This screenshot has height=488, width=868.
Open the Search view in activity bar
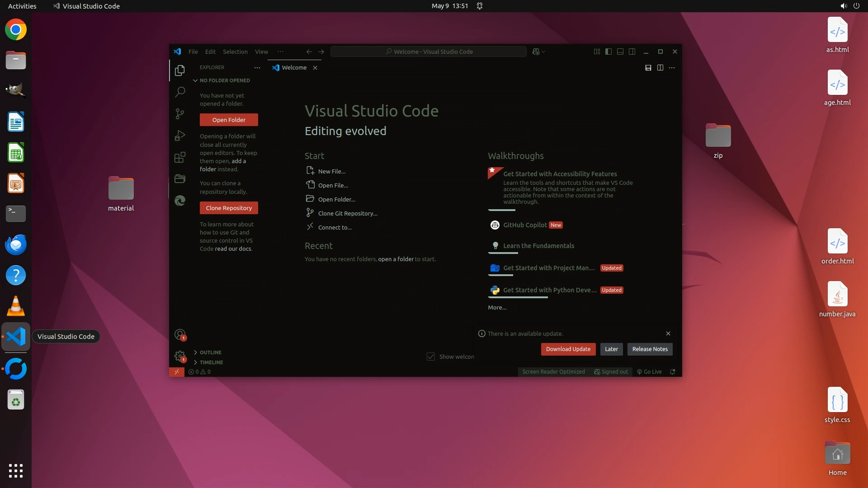180,92
